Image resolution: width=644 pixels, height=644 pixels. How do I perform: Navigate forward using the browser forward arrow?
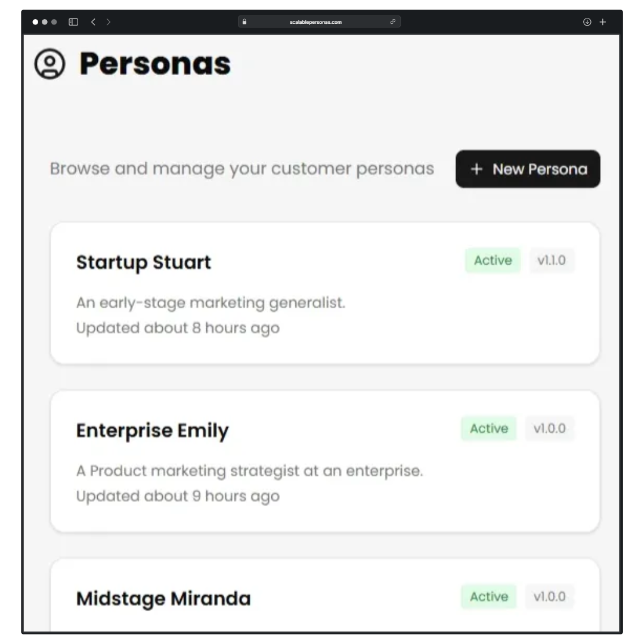109,21
